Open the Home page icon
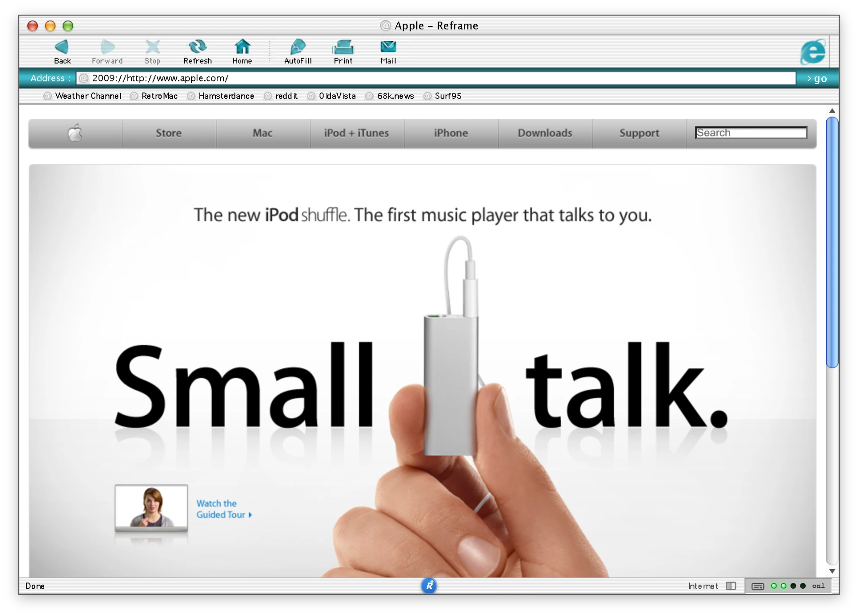 [x=242, y=52]
